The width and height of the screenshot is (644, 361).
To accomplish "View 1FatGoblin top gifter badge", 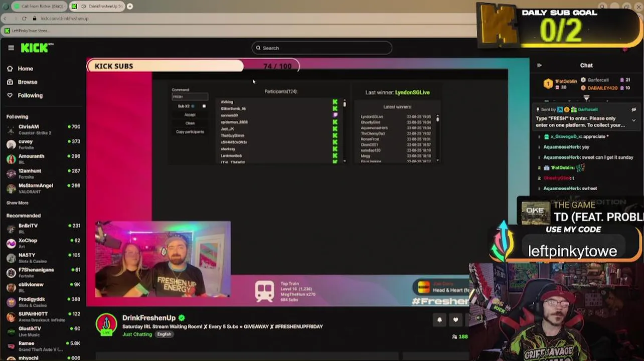I will pyautogui.click(x=548, y=84).
